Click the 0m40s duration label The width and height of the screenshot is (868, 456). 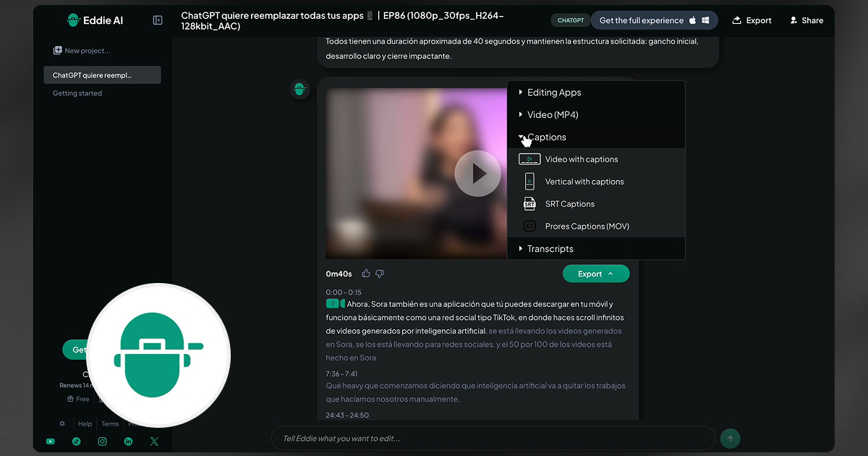tap(339, 274)
